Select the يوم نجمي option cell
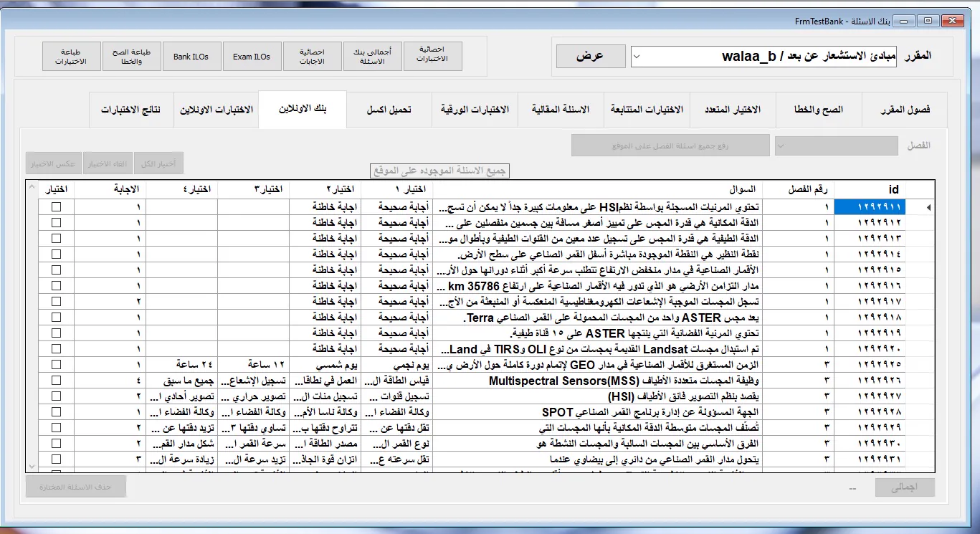 click(x=397, y=364)
